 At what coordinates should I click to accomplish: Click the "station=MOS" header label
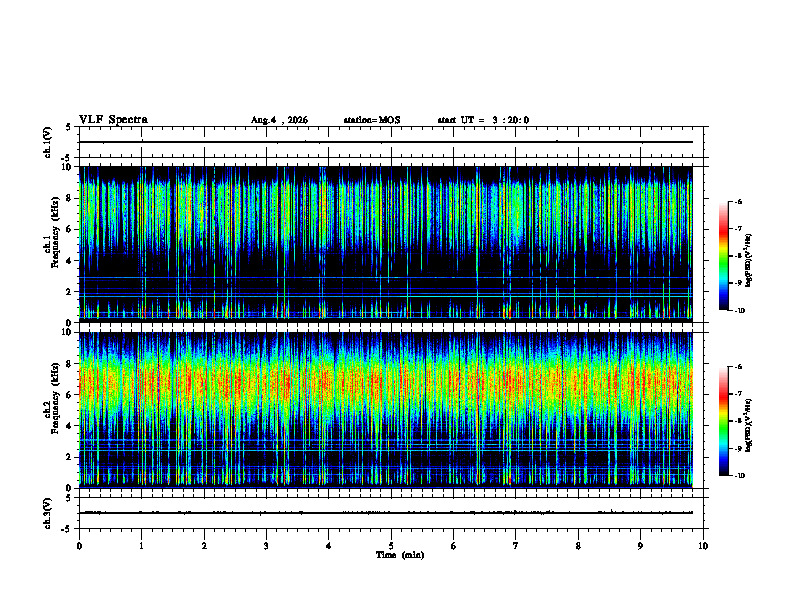point(372,120)
